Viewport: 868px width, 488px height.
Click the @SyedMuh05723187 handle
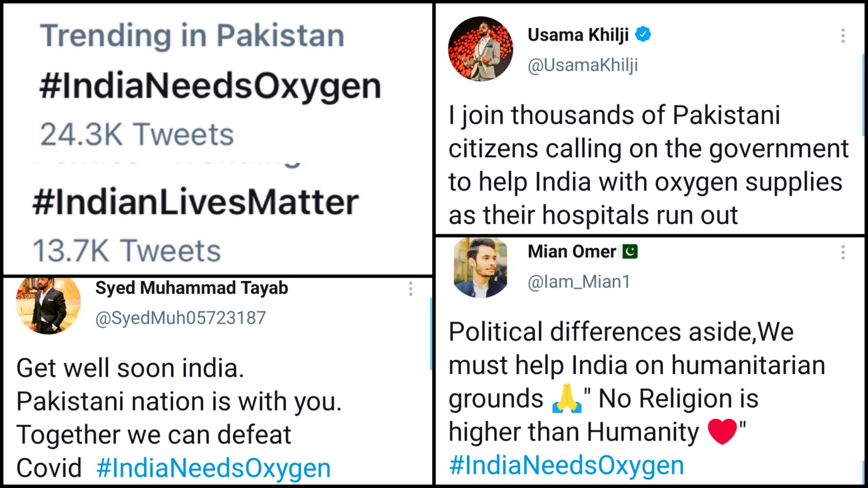pos(180,318)
